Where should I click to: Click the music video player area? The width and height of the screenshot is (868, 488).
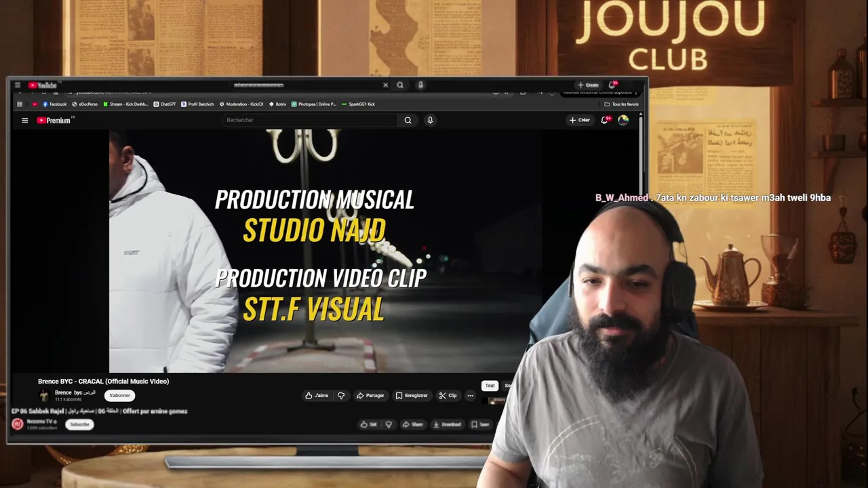pos(325,251)
